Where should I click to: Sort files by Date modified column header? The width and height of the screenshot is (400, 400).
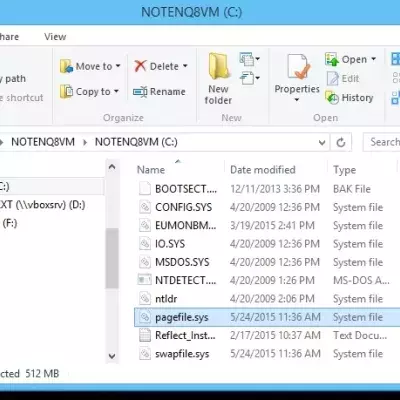[x=263, y=170]
